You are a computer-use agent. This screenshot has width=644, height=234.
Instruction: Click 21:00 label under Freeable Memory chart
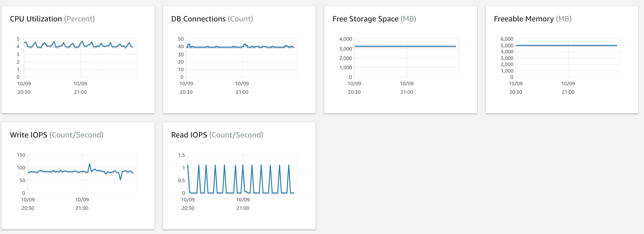coord(568,92)
